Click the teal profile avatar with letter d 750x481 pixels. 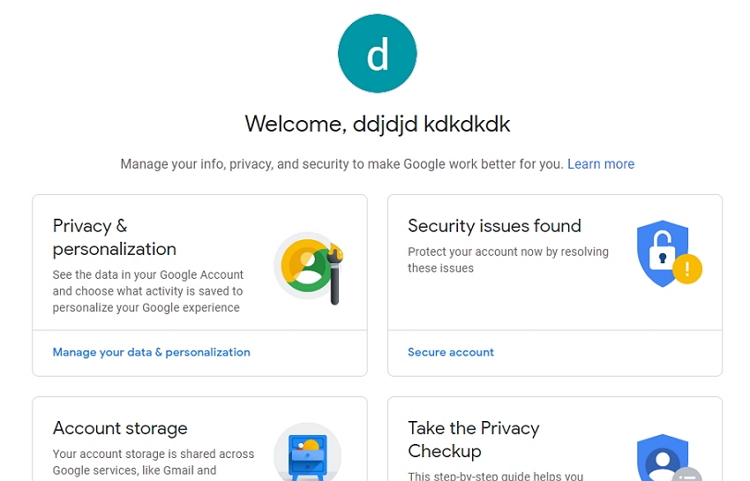[377, 53]
